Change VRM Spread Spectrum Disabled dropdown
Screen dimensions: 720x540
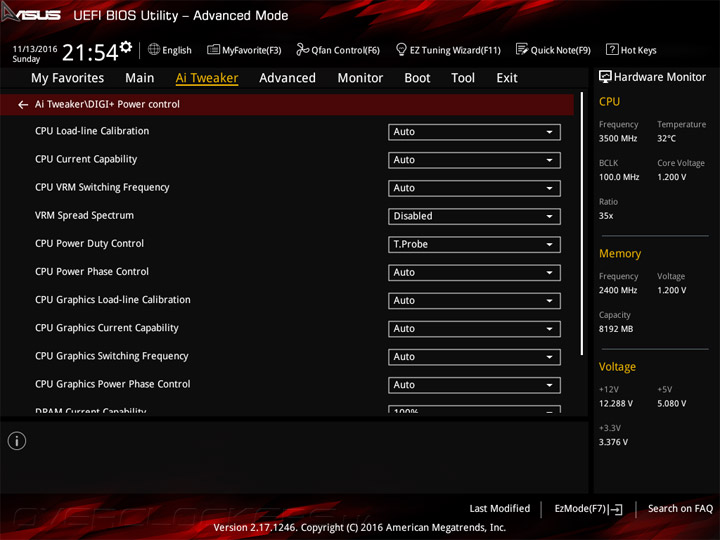[474, 216]
